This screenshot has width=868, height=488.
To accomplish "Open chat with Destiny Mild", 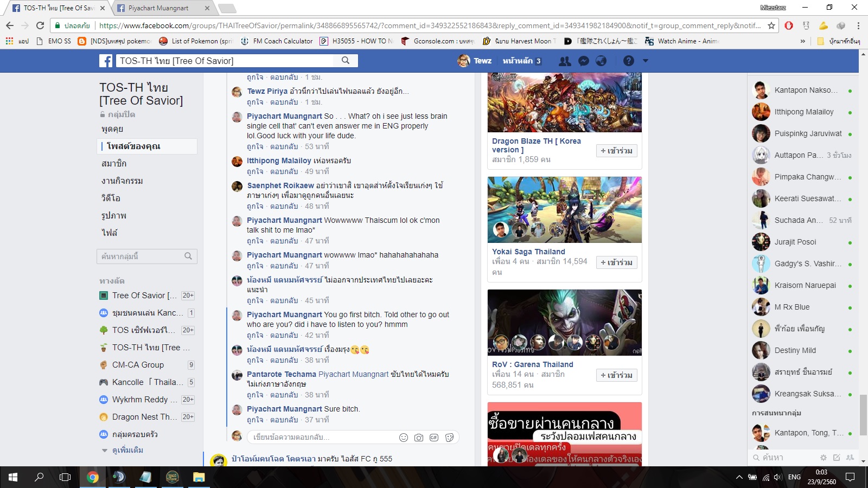I will coord(802,350).
